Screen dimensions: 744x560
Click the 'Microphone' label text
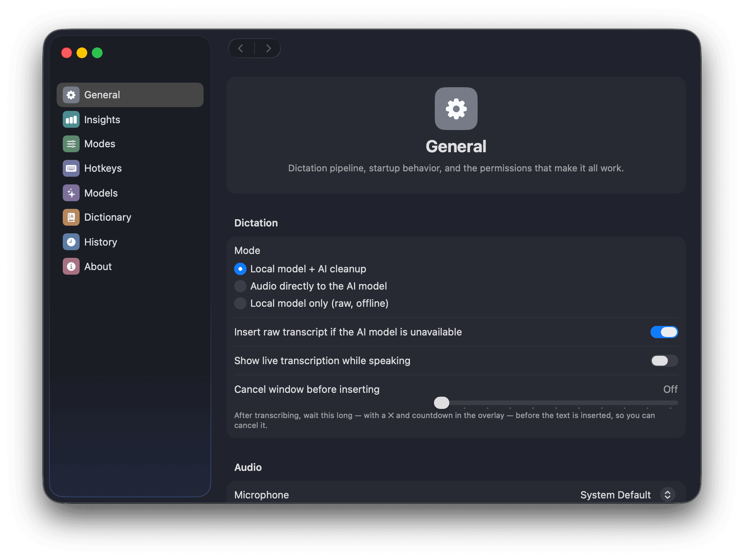point(261,495)
